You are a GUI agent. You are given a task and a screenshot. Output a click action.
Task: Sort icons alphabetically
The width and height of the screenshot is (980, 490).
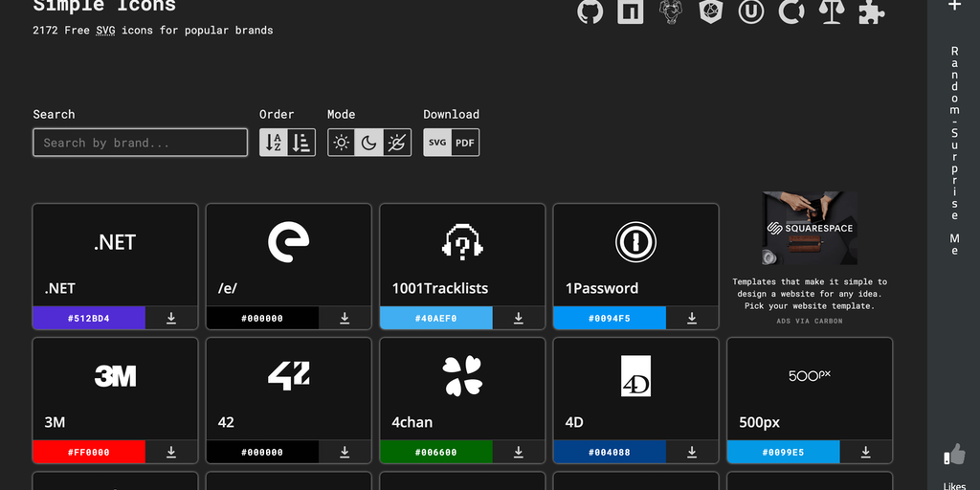coord(273,143)
